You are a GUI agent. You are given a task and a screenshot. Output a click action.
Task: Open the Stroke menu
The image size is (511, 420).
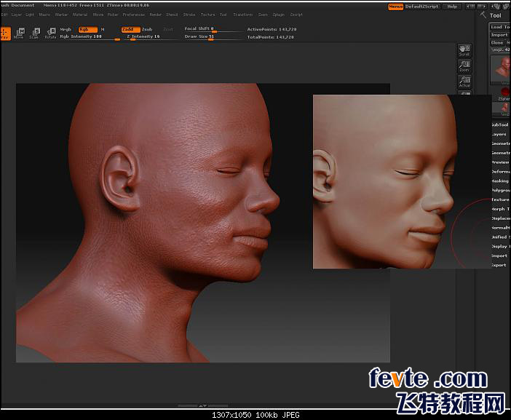click(189, 15)
